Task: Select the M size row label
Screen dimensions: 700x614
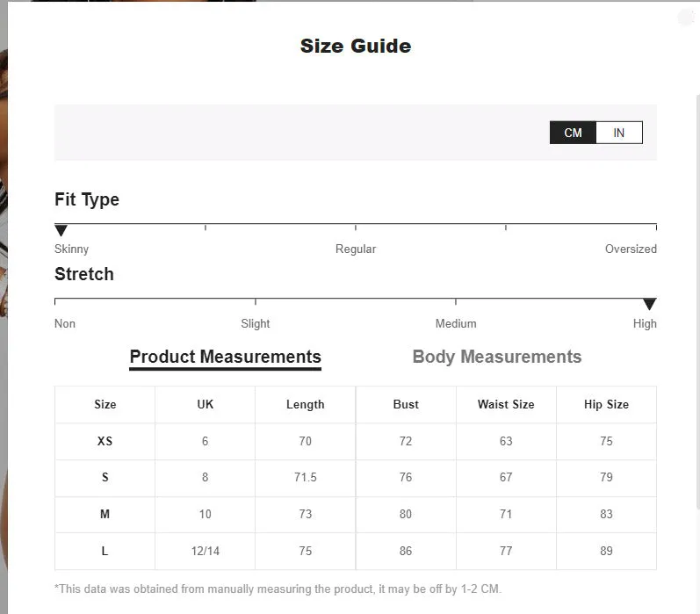Action: pos(105,514)
